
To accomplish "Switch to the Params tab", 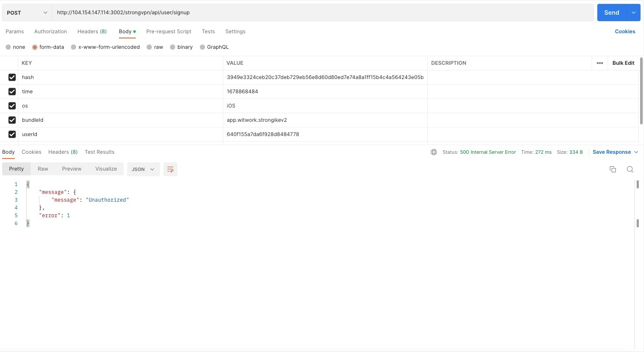I will [15, 32].
